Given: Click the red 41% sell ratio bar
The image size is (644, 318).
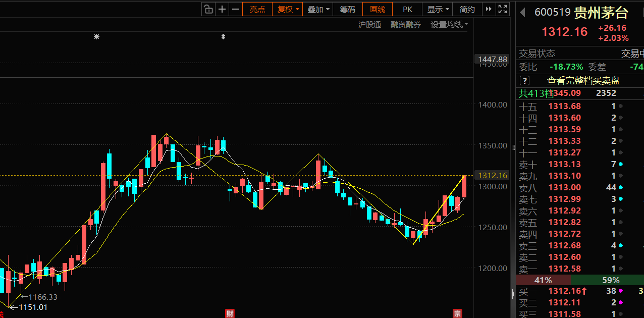Looking at the screenshot, I should [x=544, y=280].
